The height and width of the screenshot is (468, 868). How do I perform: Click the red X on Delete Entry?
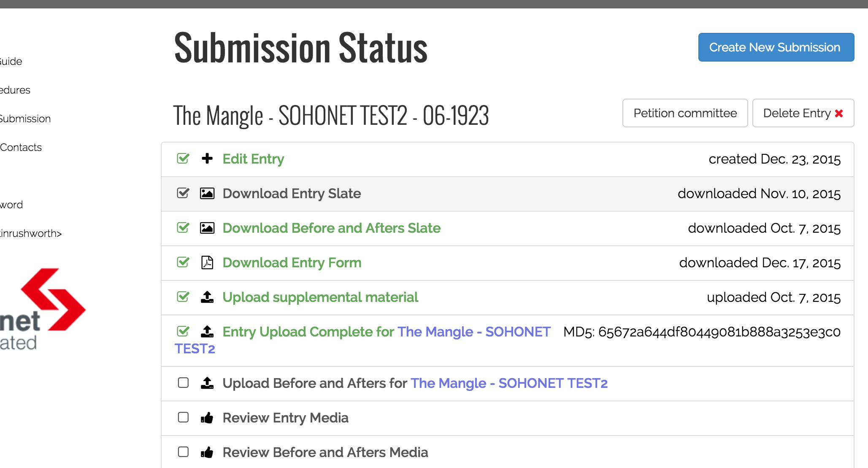point(839,113)
